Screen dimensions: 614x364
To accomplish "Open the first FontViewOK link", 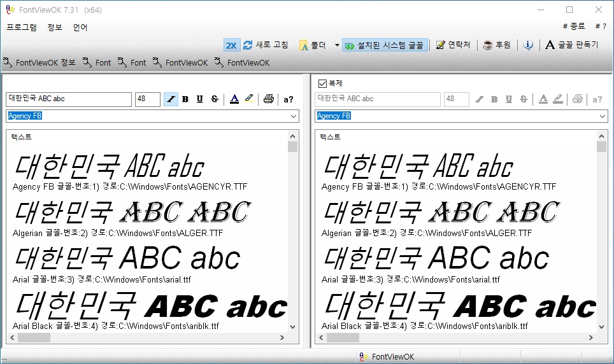I will point(180,62).
